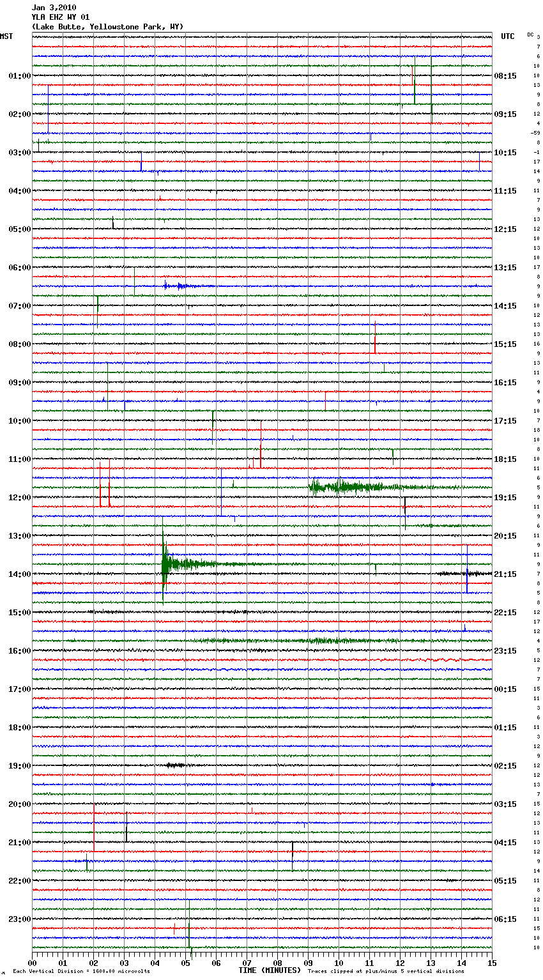Image resolution: width=543 pixels, height=980 pixels.
Task: Select the 13:00 MST time label
Action: [x=19, y=535]
